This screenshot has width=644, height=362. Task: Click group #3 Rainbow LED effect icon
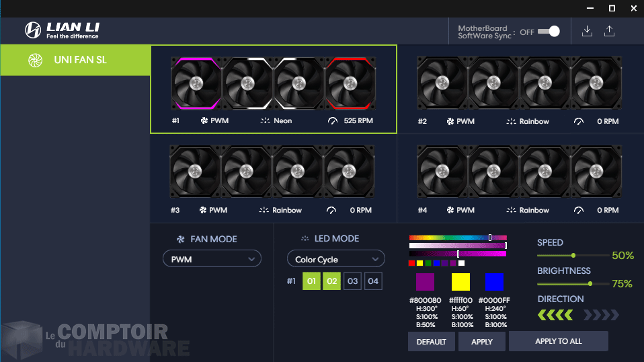pos(264,211)
